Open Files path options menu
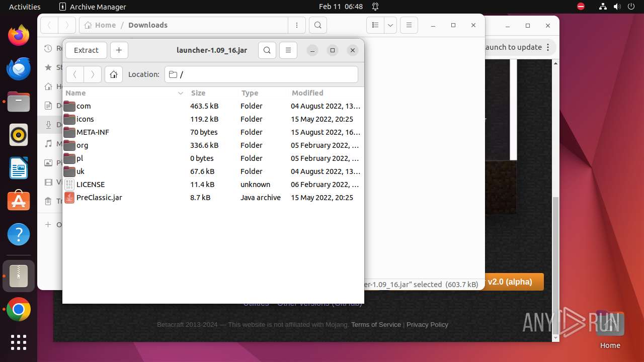The width and height of the screenshot is (644, 362). (297, 25)
